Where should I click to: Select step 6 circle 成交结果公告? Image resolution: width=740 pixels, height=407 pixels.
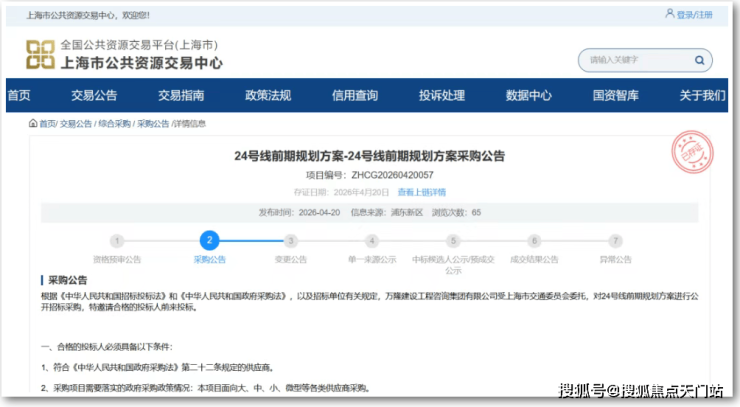click(x=534, y=241)
